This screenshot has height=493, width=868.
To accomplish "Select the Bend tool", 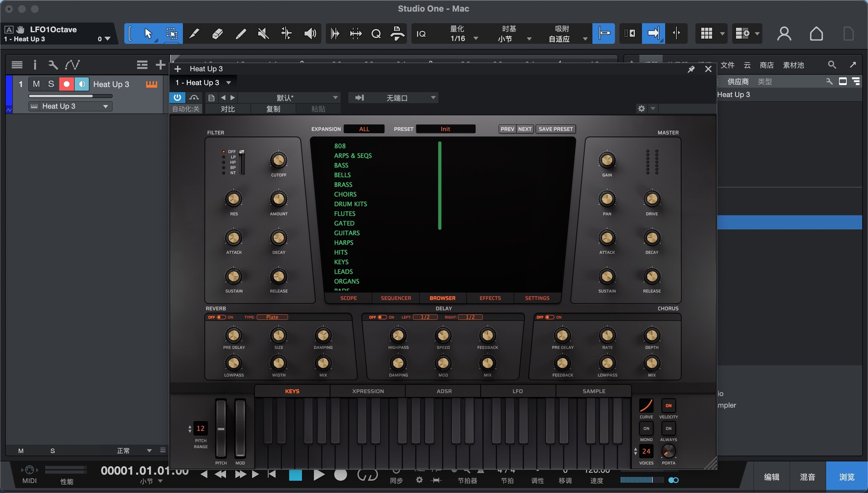I will tap(286, 33).
